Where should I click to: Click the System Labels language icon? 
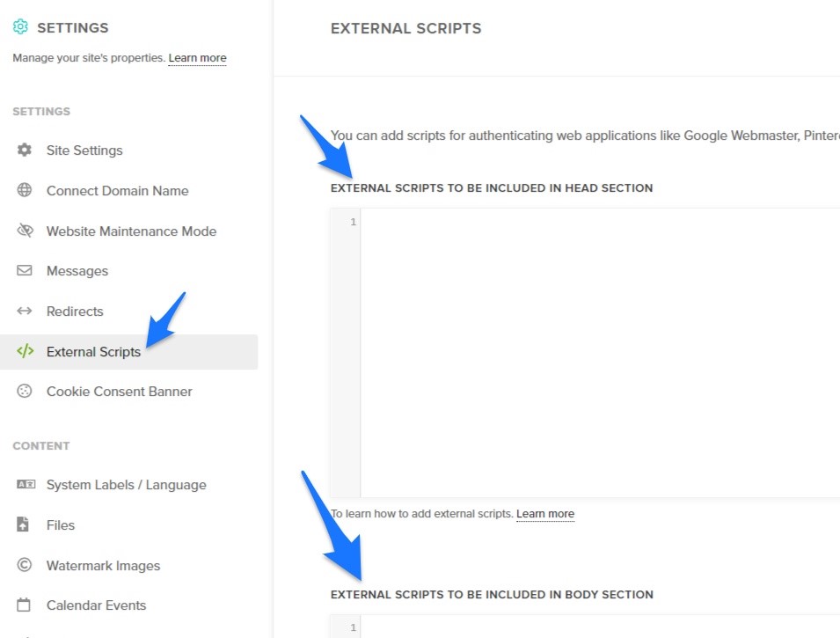[x=26, y=484]
